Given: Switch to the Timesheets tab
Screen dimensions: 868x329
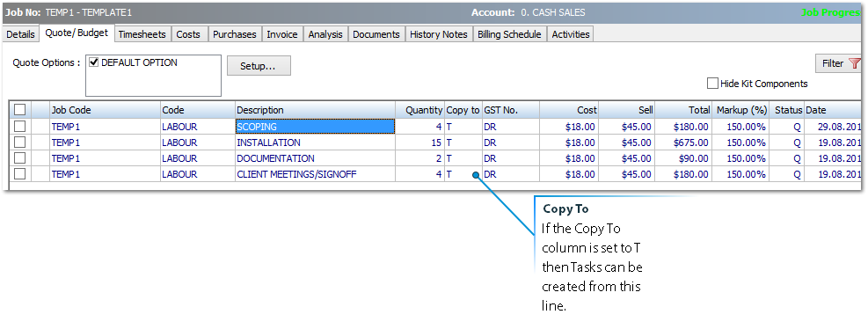Looking at the screenshot, I should [142, 34].
